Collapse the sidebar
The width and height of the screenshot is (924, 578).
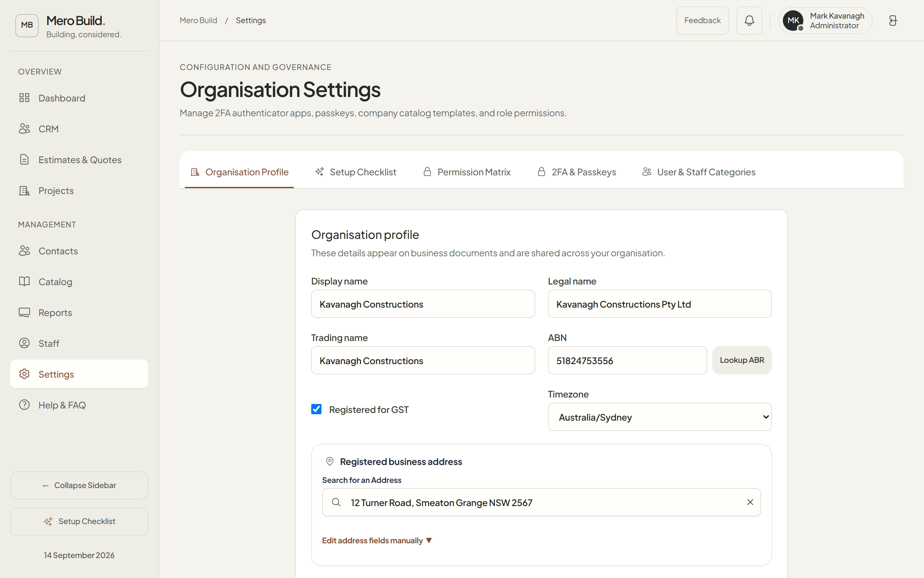pyautogui.click(x=79, y=486)
